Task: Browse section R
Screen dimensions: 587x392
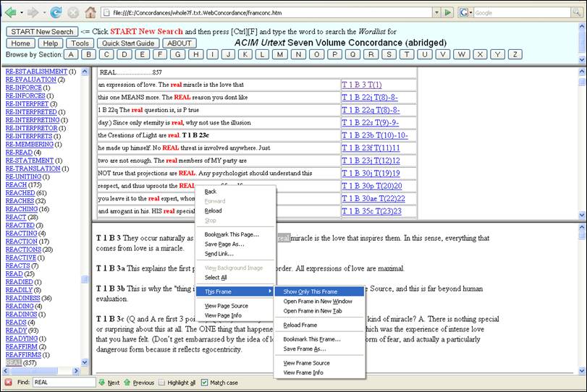Action: point(371,55)
